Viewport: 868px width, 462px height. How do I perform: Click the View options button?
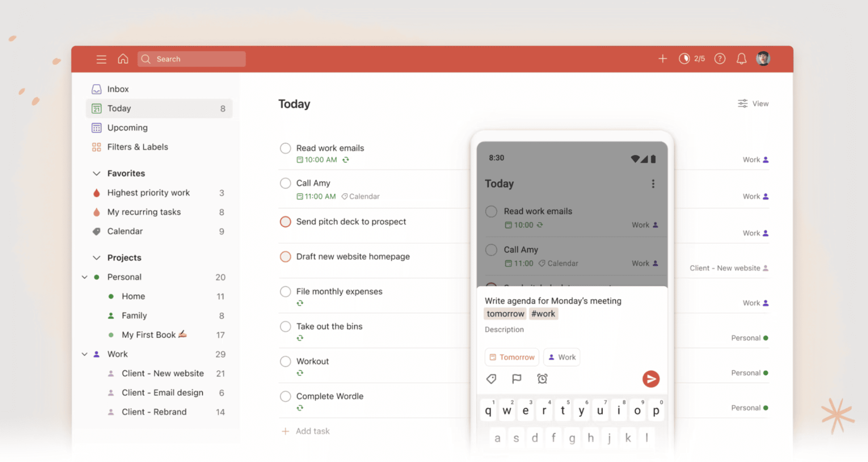click(x=754, y=103)
